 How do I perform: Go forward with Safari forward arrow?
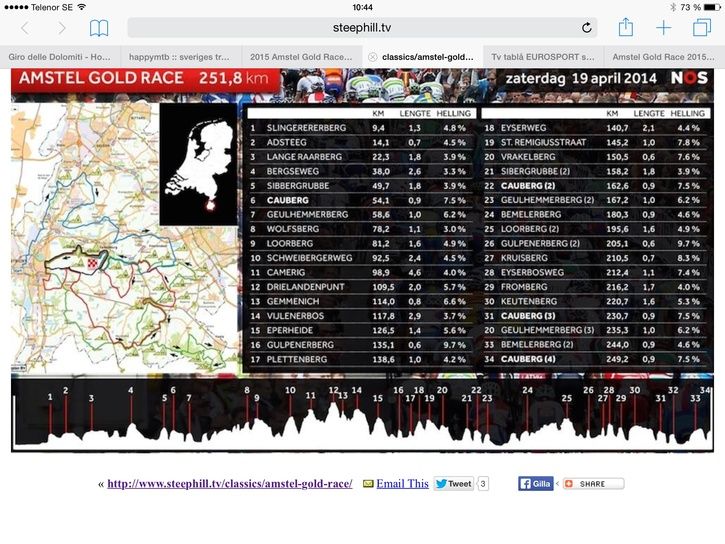tap(61, 28)
